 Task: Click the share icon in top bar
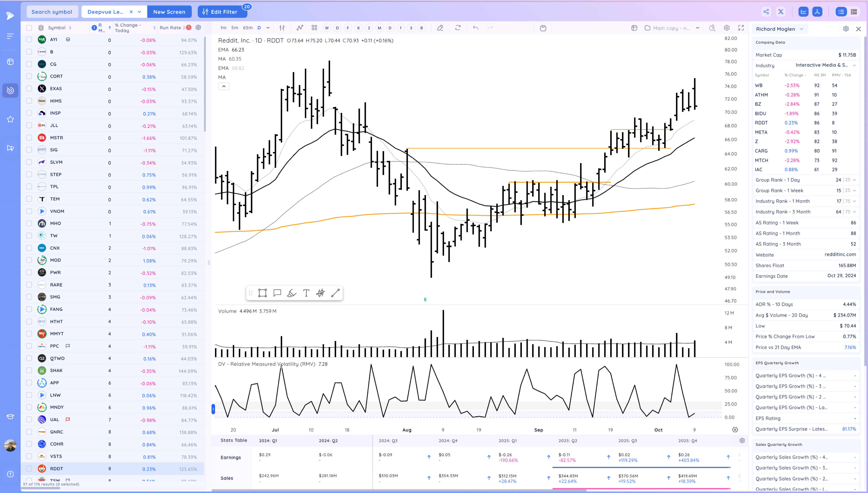click(766, 12)
